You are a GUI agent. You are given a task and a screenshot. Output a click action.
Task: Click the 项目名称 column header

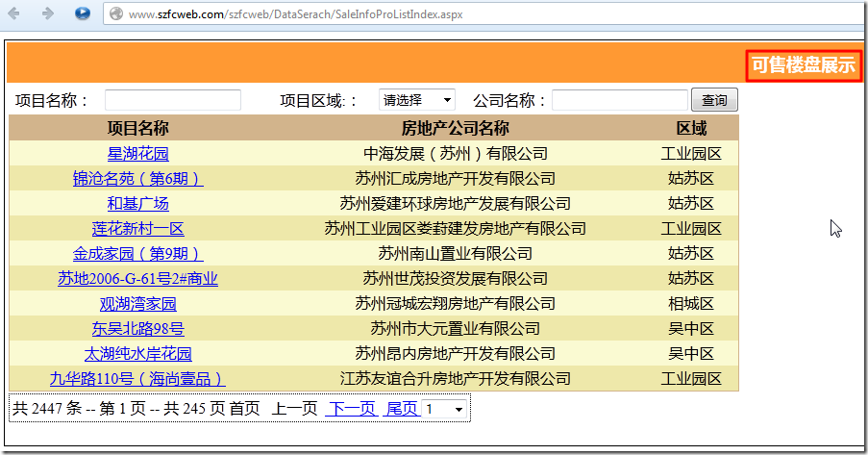click(x=137, y=128)
